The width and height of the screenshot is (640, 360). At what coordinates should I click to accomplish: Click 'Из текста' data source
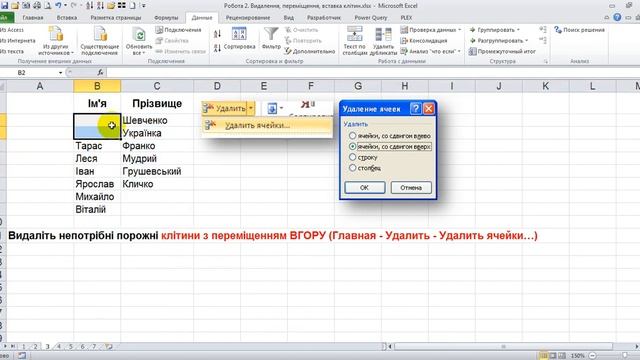[x=12, y=51]
